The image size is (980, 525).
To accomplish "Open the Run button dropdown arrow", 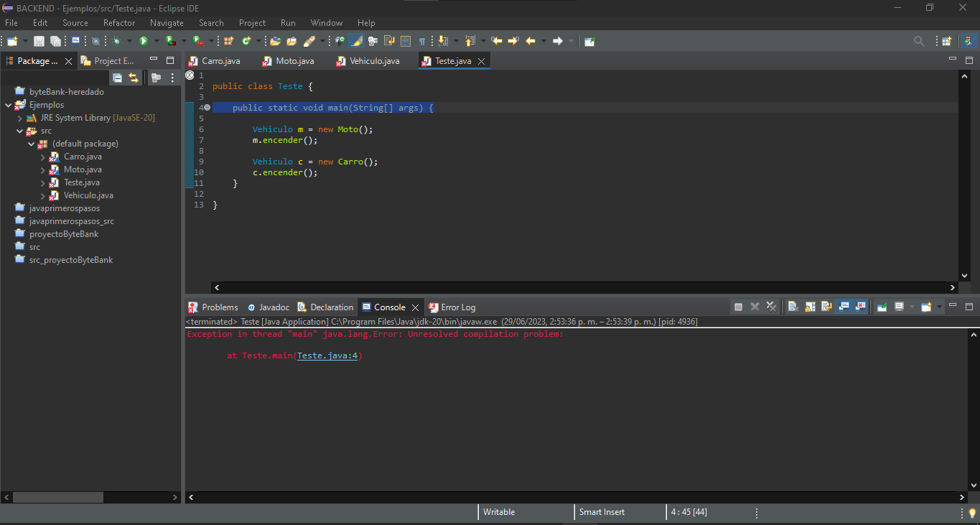I will coord(157,41).
